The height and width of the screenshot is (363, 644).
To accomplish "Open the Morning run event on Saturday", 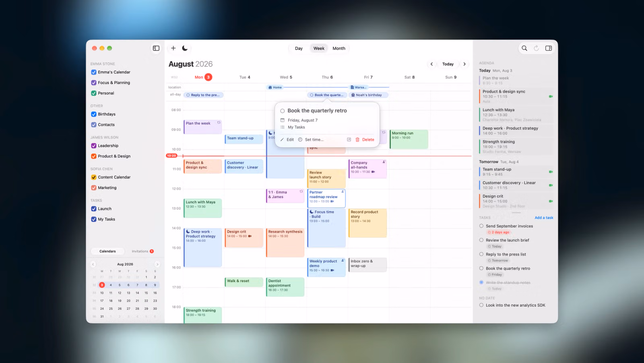I will [409, 139].
